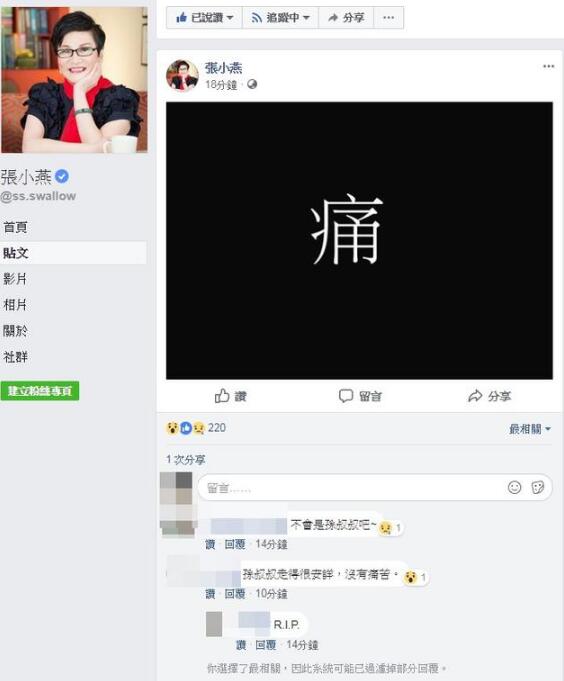
Task: Open the three-dot post options menu
Action: click(548, 66)
